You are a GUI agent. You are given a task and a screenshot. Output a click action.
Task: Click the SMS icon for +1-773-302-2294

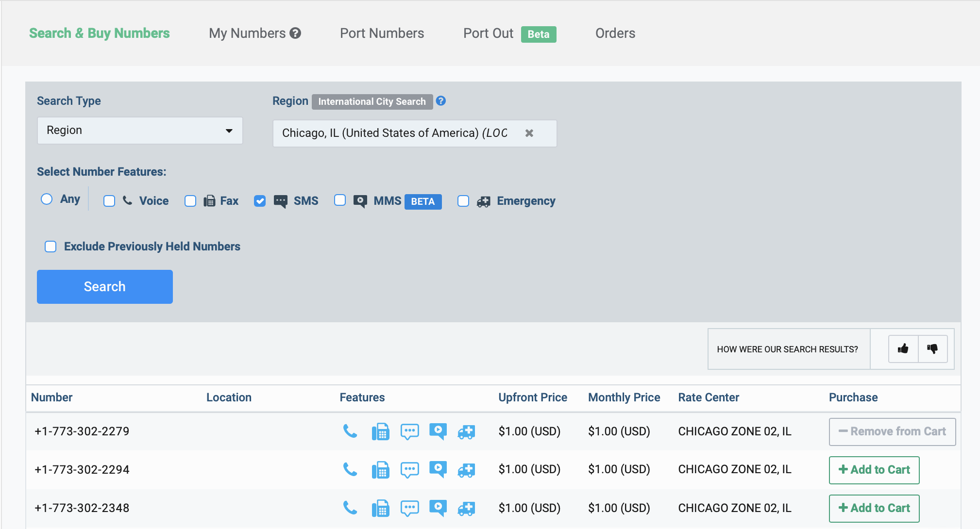click(409, 470)
